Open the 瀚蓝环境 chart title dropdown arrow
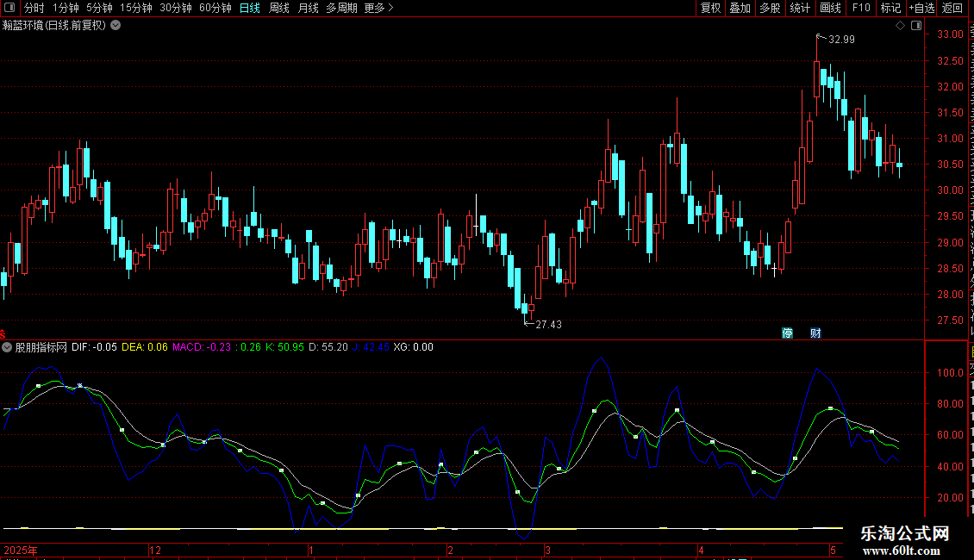The width and height of the screenshot is (974, 560). [x=116, y=26]
